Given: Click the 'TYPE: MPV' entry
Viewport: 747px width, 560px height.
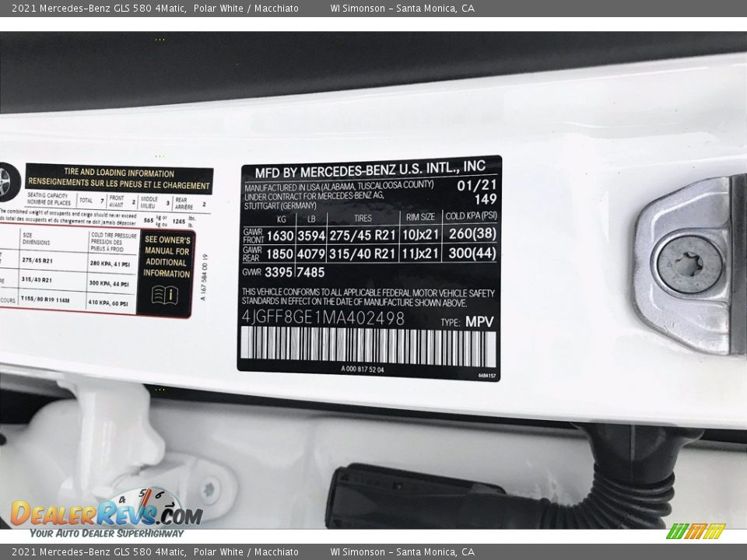Looking at the screenshot, I should tap(468, 322).
